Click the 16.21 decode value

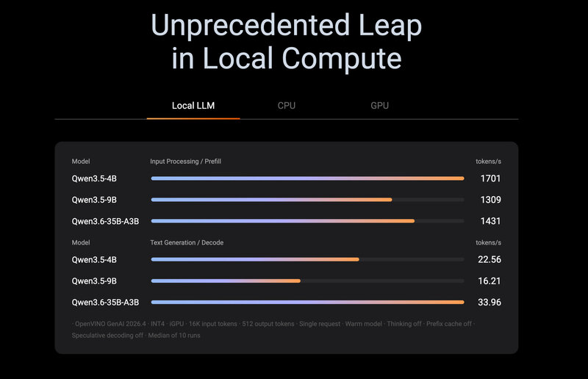490,281
